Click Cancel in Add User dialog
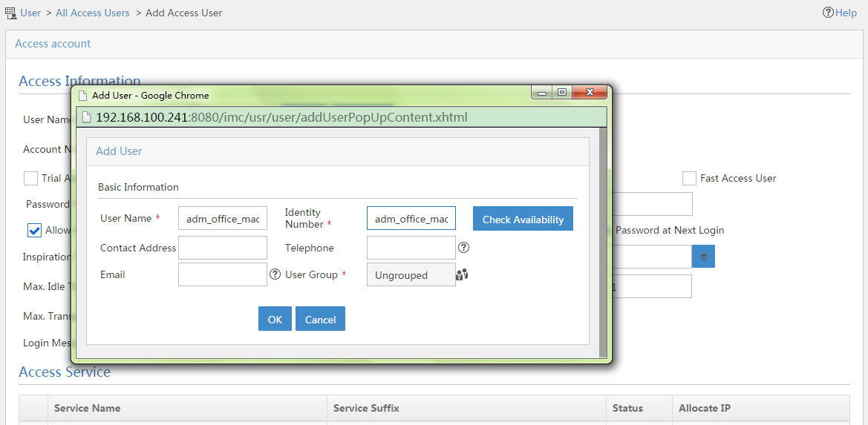 [x=320, y=319]
